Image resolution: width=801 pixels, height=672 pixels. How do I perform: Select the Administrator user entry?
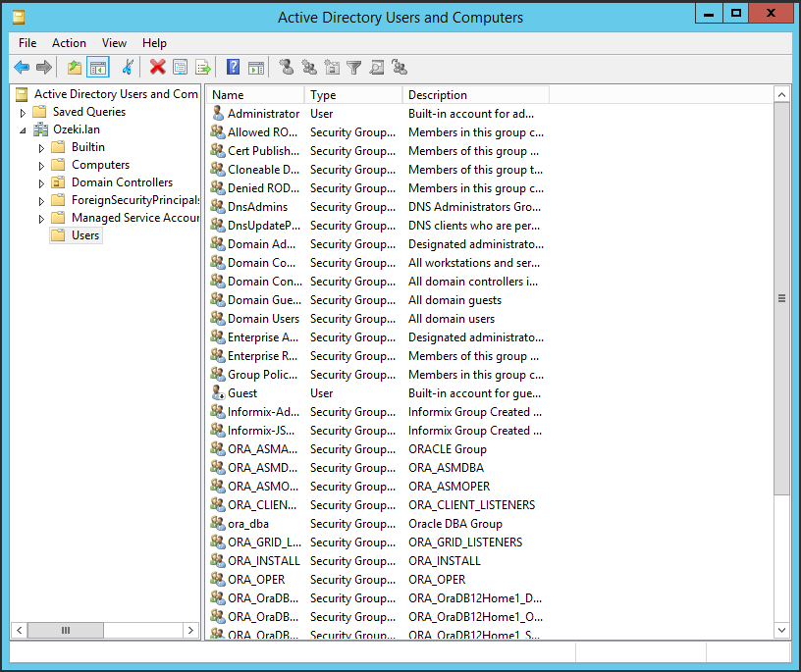pos(263,114)
